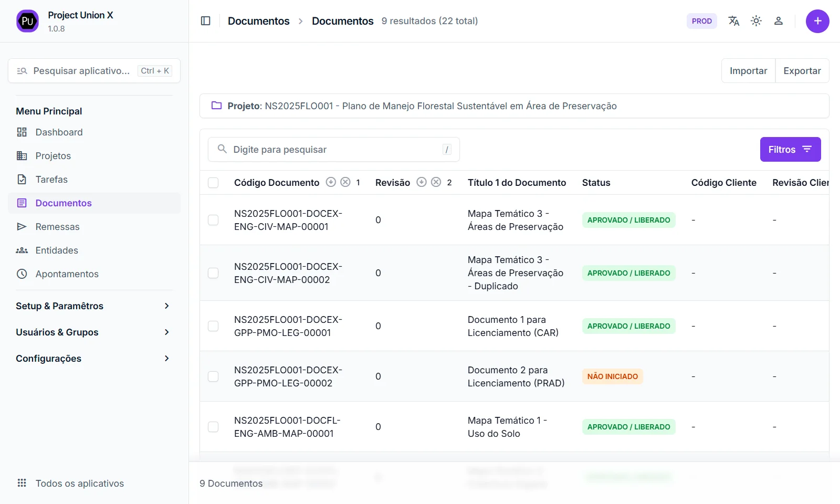Click the Importar button
840x504 pixels.
(748, 71)
